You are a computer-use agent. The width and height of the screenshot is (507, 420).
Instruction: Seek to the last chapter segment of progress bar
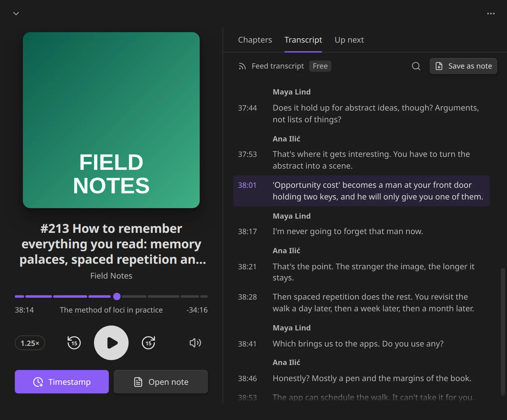tap(204, 296)
